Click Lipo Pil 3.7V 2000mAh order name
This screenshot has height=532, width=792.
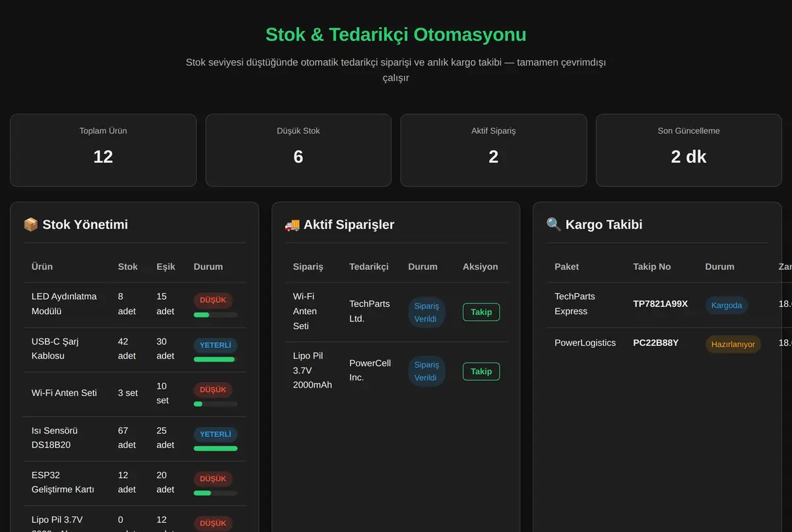click(313, 370)
